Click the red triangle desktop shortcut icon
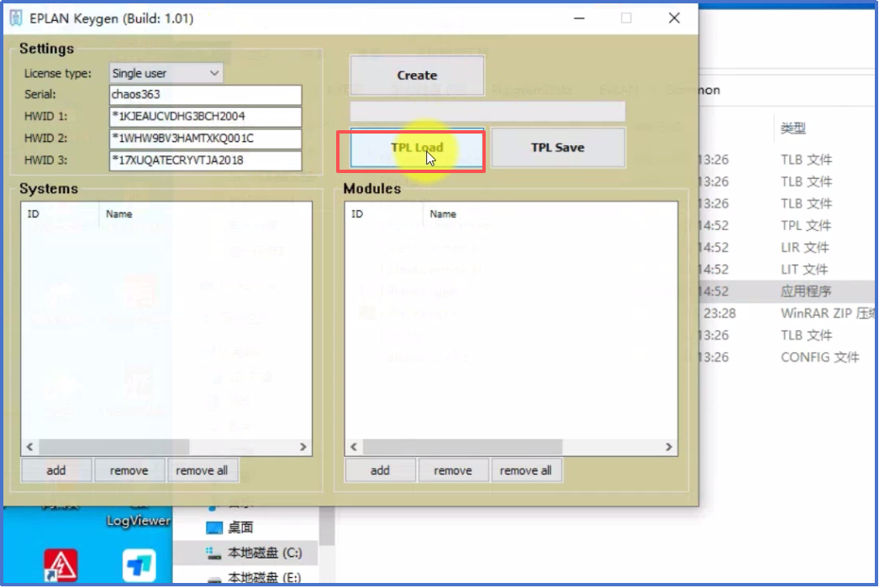This screenshot has height=588, width=879. (61, 565)
